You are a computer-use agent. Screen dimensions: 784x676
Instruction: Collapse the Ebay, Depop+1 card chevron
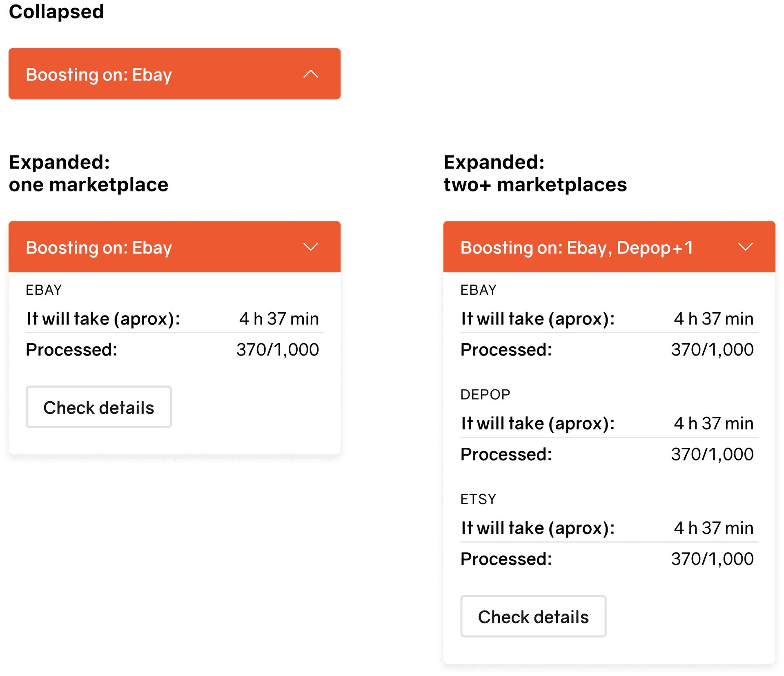[745, 247]
